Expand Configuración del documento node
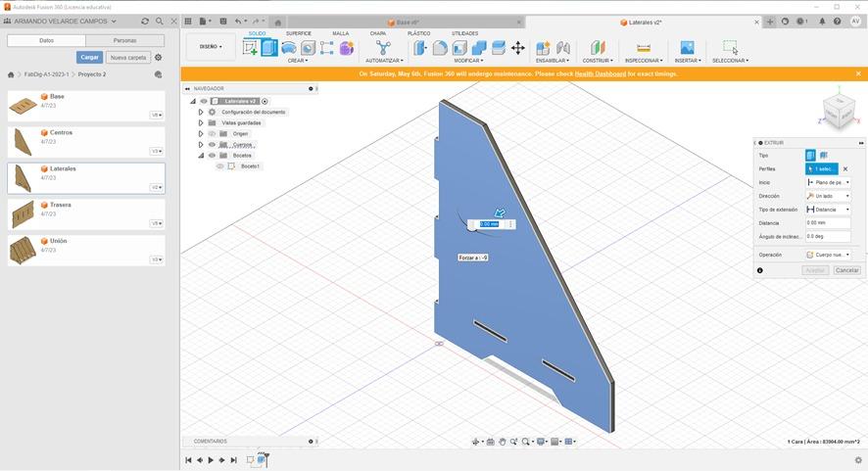Screen dimensions: 868x471 [x=201, y=113]
